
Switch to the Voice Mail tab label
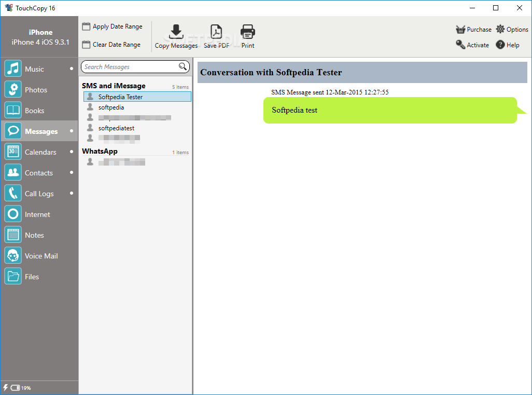click(x=41, y=256)
